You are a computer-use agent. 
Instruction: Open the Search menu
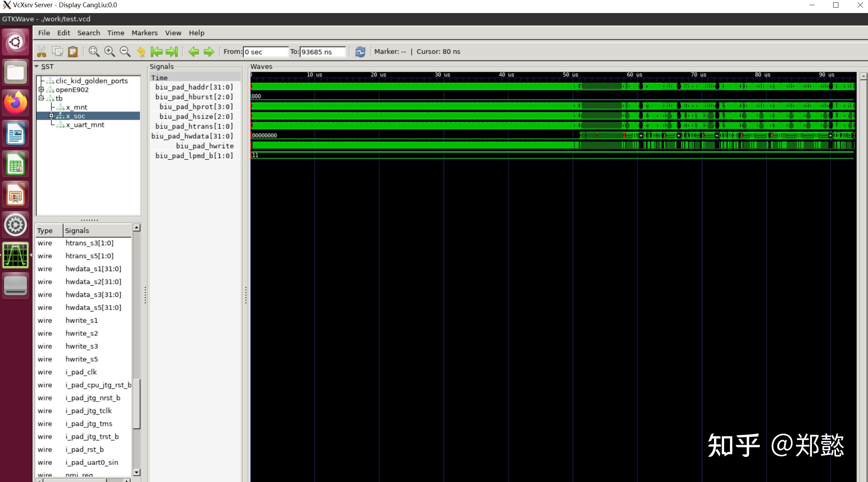(x=88, y=33)
